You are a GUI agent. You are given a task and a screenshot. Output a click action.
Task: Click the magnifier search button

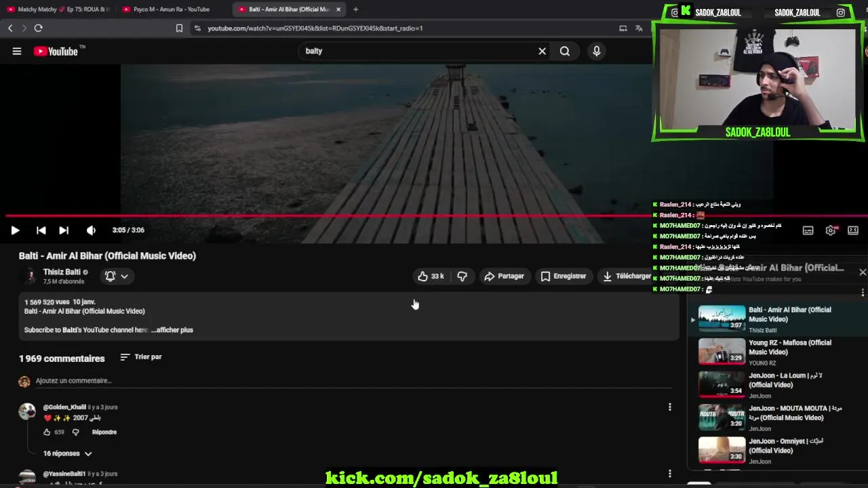[565, 51]
